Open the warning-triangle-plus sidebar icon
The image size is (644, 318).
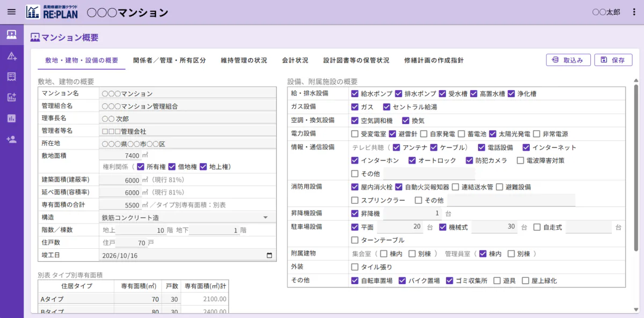click(11, 56)
